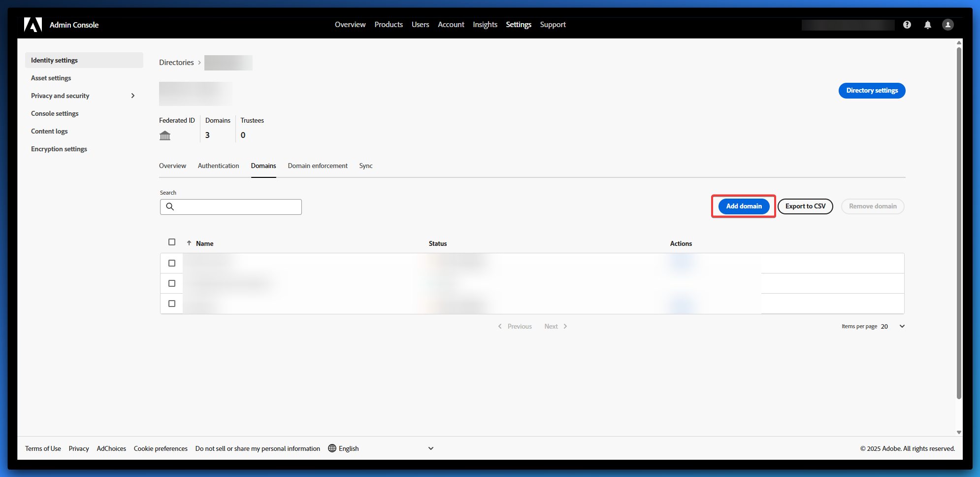Toggle the select-all checkbox in table header

172,242
